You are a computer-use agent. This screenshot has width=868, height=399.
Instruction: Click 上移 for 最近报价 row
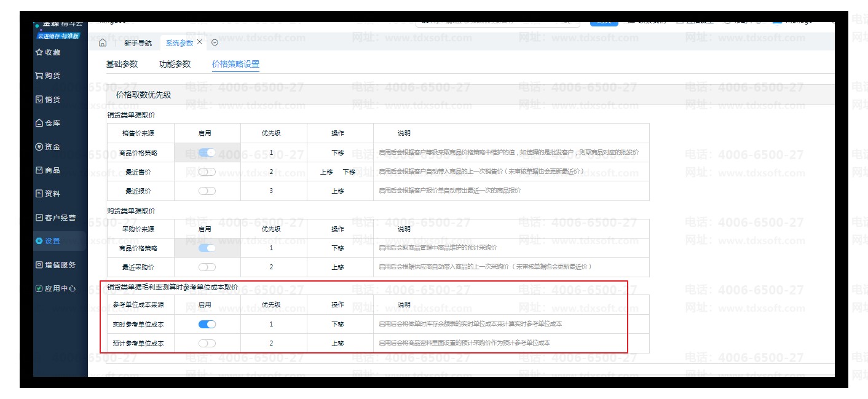[337, 191]
